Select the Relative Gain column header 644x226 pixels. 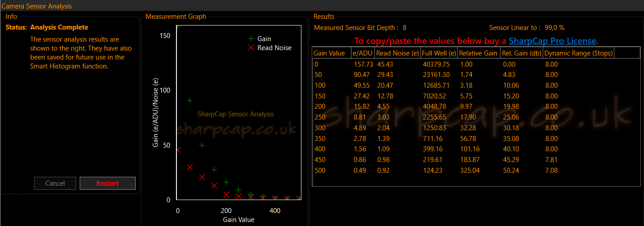(x=478, y=53)
